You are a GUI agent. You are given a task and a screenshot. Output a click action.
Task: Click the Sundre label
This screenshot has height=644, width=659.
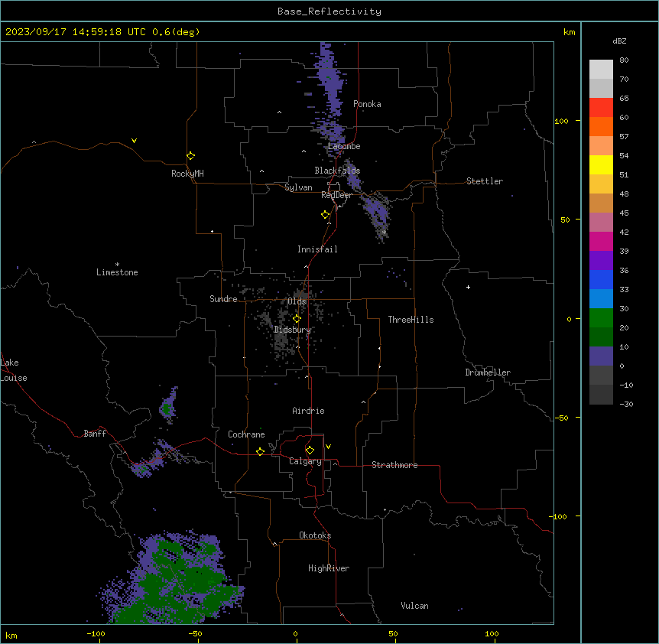[x=223, y=299]
